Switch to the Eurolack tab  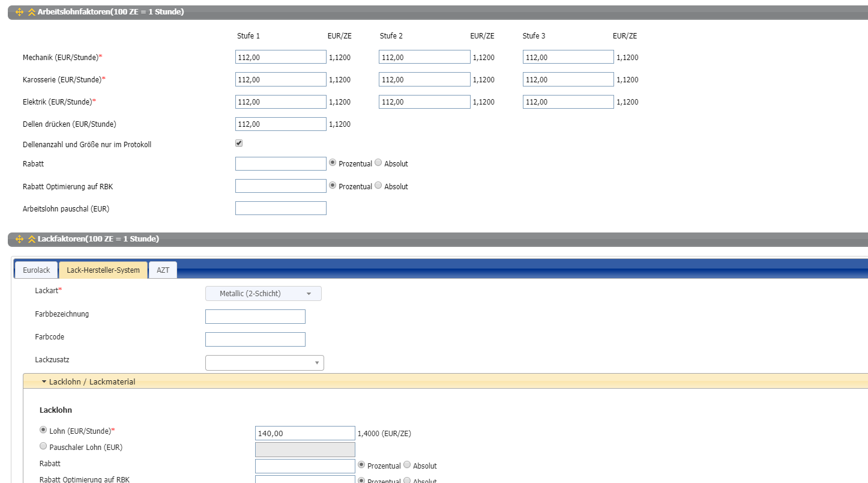(x=36, y=270)
